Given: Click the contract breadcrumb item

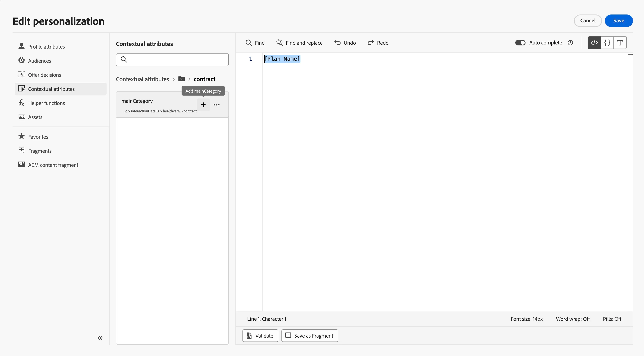Looking at the screenshot, I should click(204, 79).
